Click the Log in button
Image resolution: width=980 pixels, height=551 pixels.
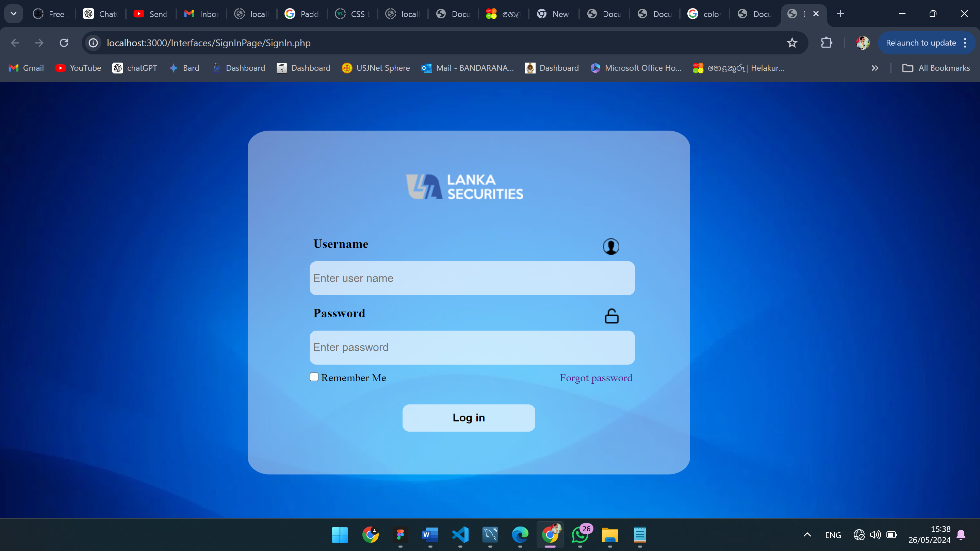point(469,418)
